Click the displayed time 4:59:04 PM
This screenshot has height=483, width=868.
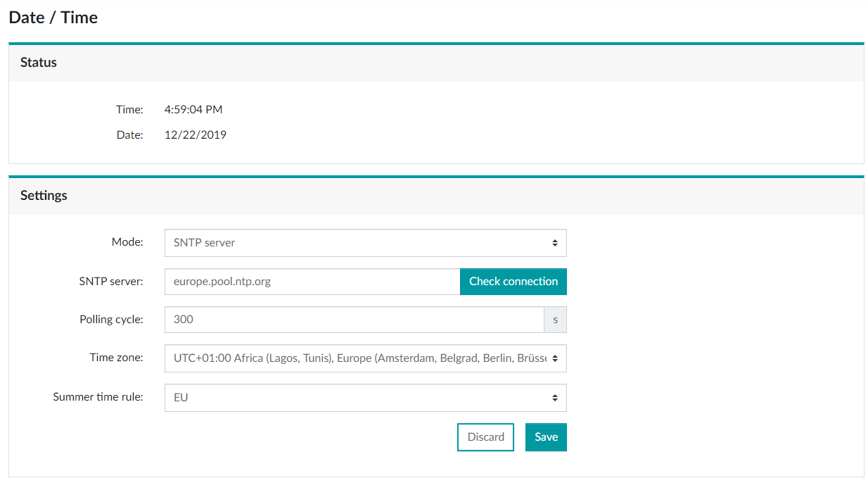tap(193, 109)
